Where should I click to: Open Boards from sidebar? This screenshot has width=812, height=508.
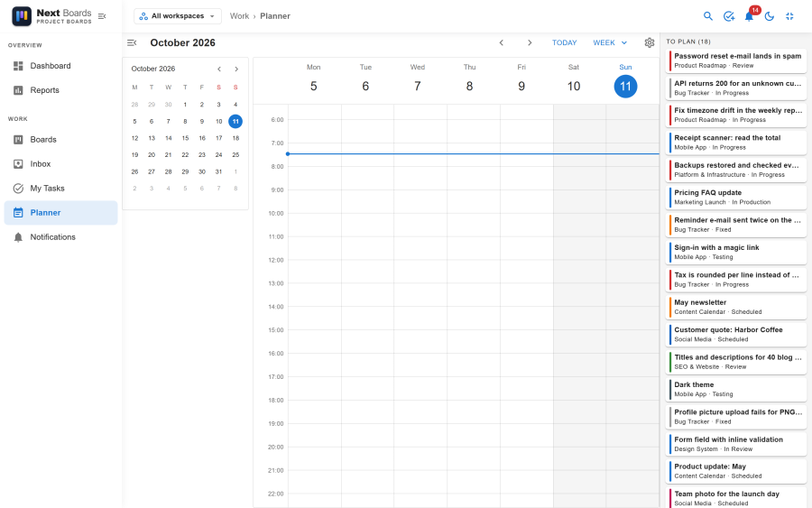coord(61,139)
